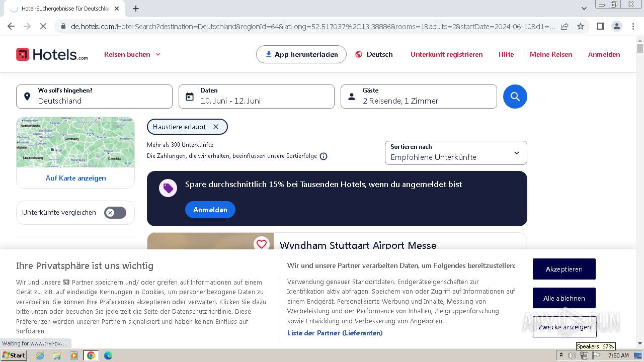The height and width of the screenshot is (362, 644).
Task: Open a new browser tab
Action: pyautogui.click(x=136, y=9)
